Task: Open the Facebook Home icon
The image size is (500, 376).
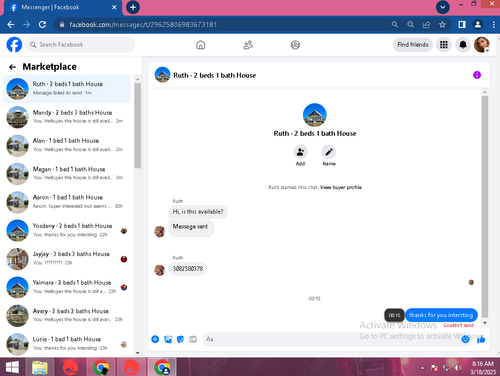Action: point(200,45)
